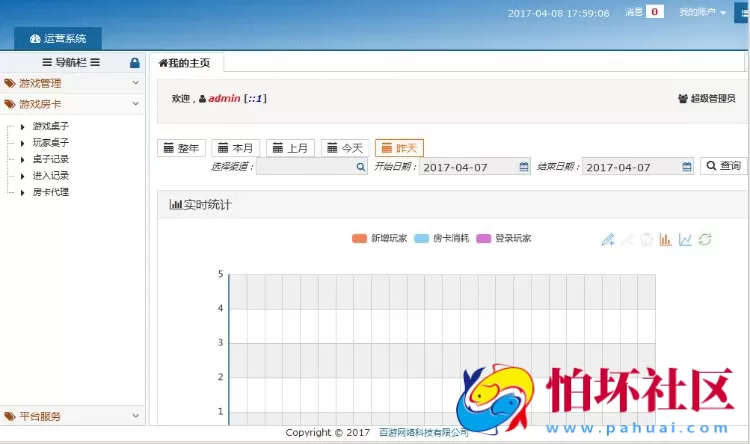Expand the 桌子记录 tree arrow
This screenshot has height=444, width=750.
click(x=22, y=160)
